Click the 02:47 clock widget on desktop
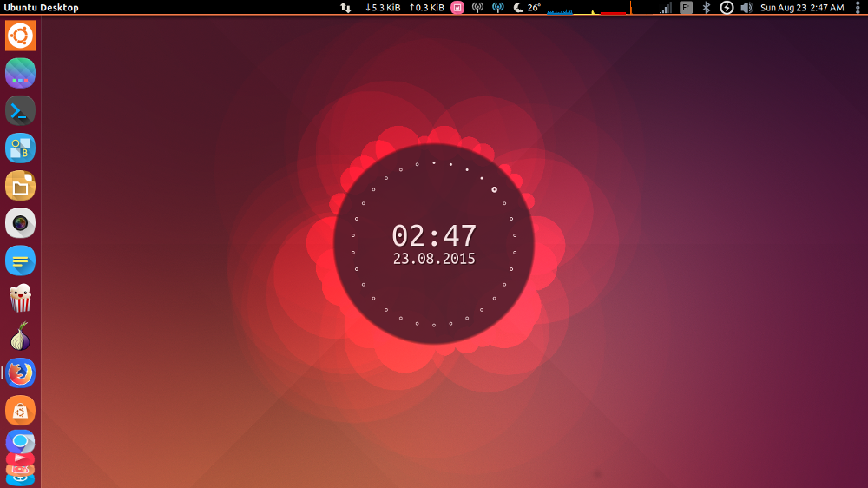The image size is (868, 488). 434,235
